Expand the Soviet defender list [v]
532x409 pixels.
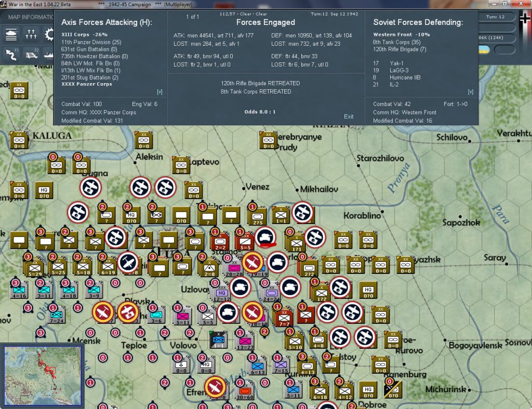[x=470, y=92]
